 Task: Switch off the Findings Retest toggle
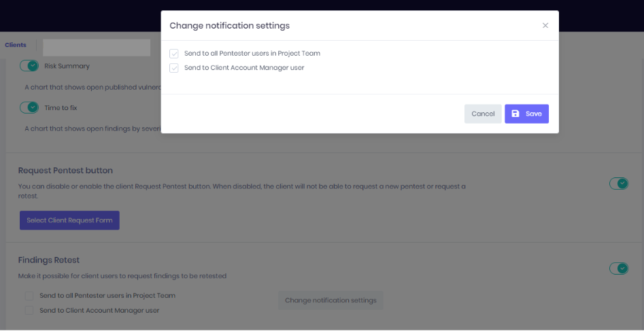618,268
